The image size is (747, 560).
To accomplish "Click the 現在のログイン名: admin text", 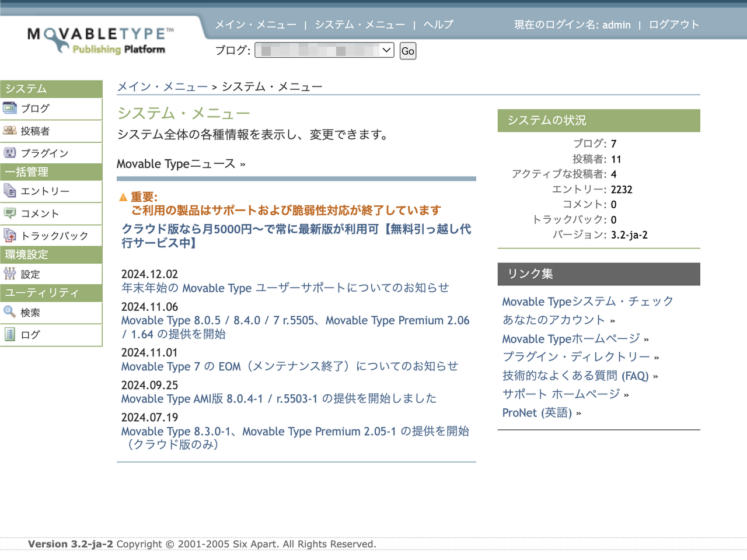I will (573, 24).
